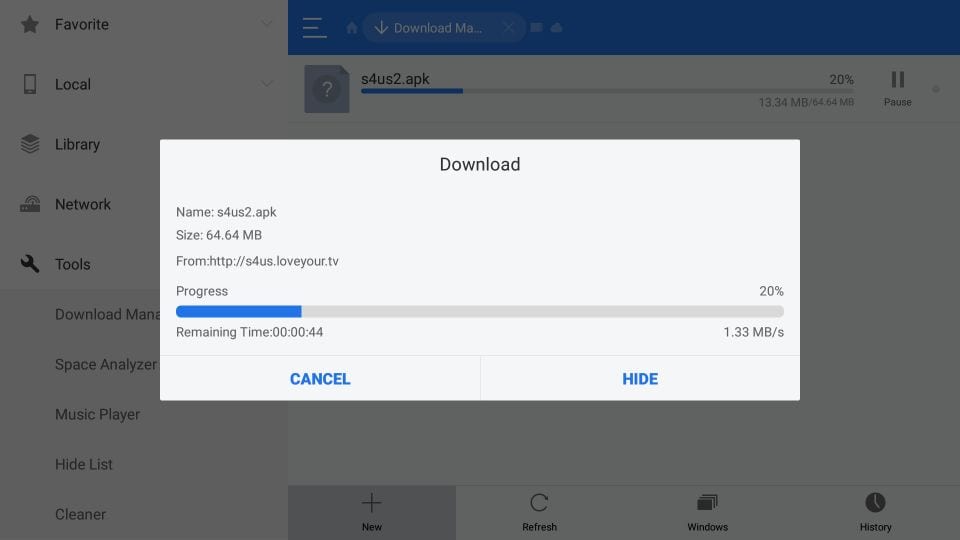The height and width of the screenshot is (540, 960).
Task: Click the Tools label
Action: click(x=73, y=264)
